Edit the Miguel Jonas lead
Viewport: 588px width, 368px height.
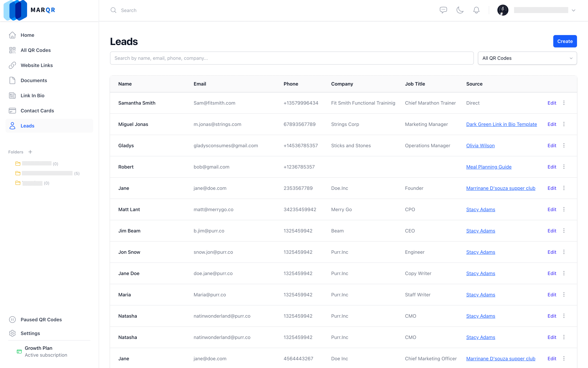point(552,124)
